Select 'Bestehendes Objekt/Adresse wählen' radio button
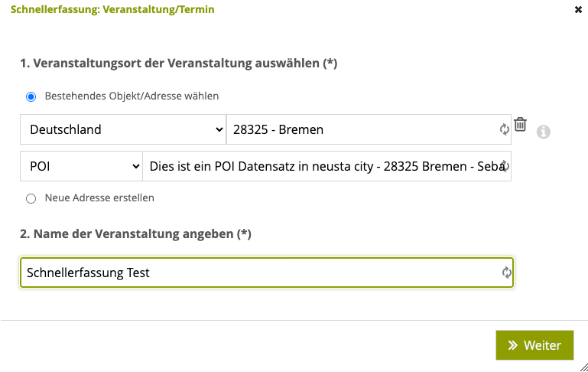The height and width of the screenshot is (372, 588). coord(31,96)
